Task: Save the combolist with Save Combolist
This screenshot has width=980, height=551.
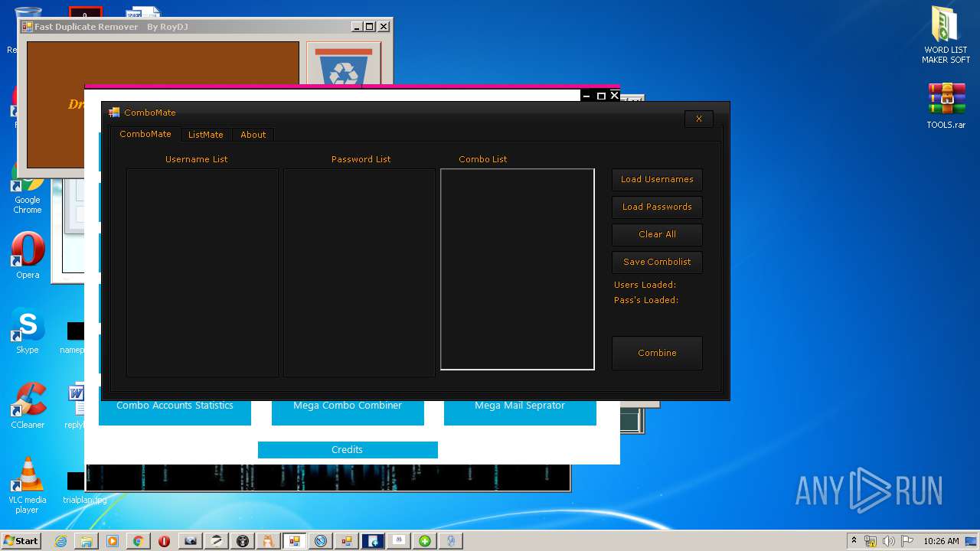Action: pyautogui.click(x=657, y=262)
